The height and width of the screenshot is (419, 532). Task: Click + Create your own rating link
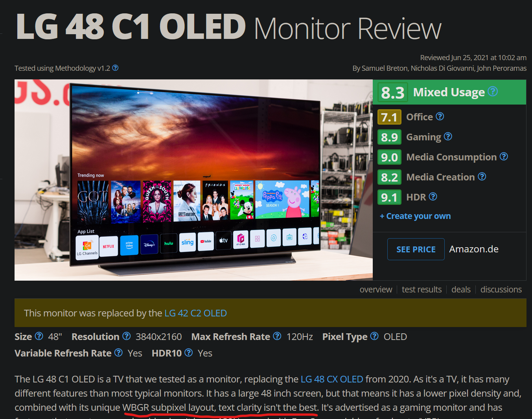click(415, 216)
